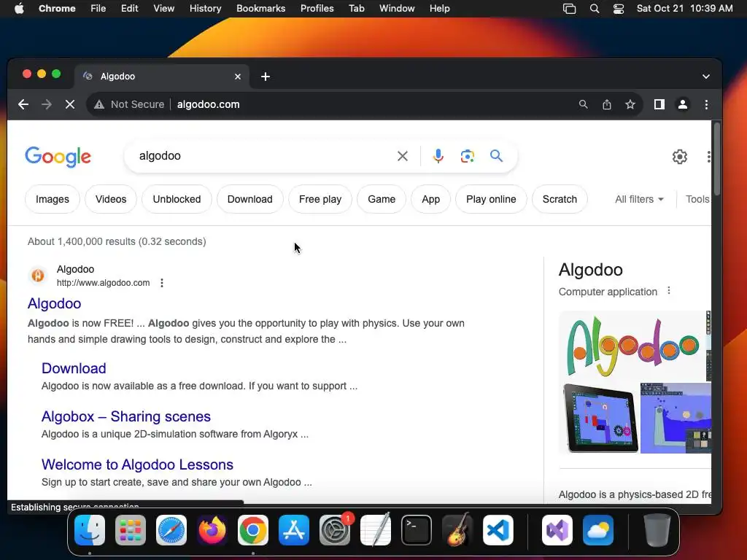This screenshot has height=560, width=747.
Task: Open the Chrome History menu
Action: [205, 9]
